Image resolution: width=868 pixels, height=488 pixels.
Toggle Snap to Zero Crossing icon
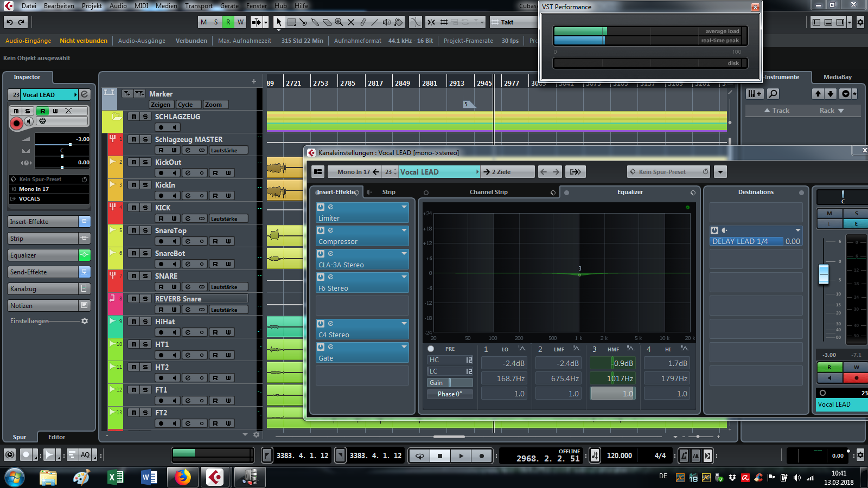click(x=416, y=22)
